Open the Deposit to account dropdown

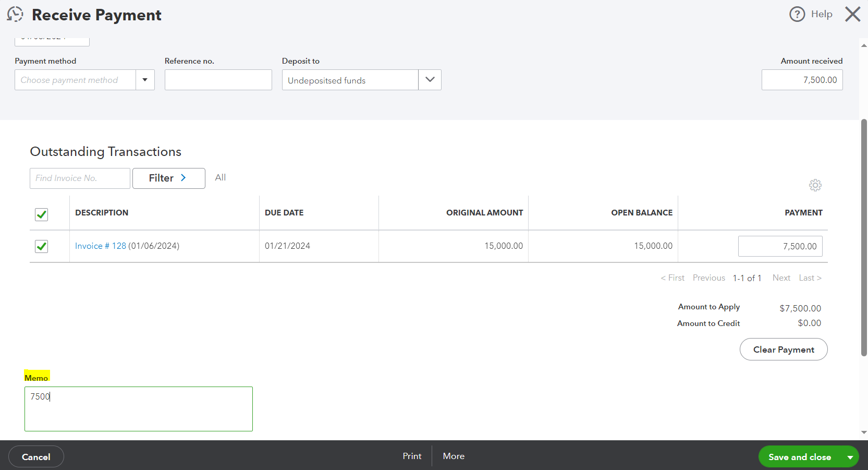(x=429, y=80)
